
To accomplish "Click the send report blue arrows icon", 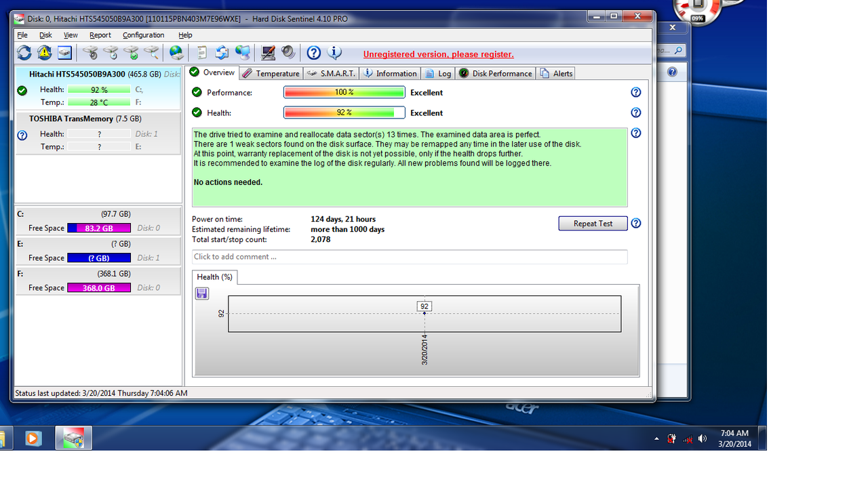I will [x=222, y=52].
